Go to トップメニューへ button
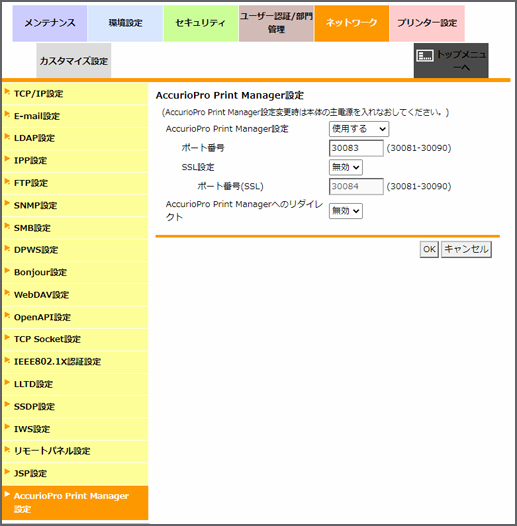The image size is (517, 526). pyautogui.click(x=451, y=61)
